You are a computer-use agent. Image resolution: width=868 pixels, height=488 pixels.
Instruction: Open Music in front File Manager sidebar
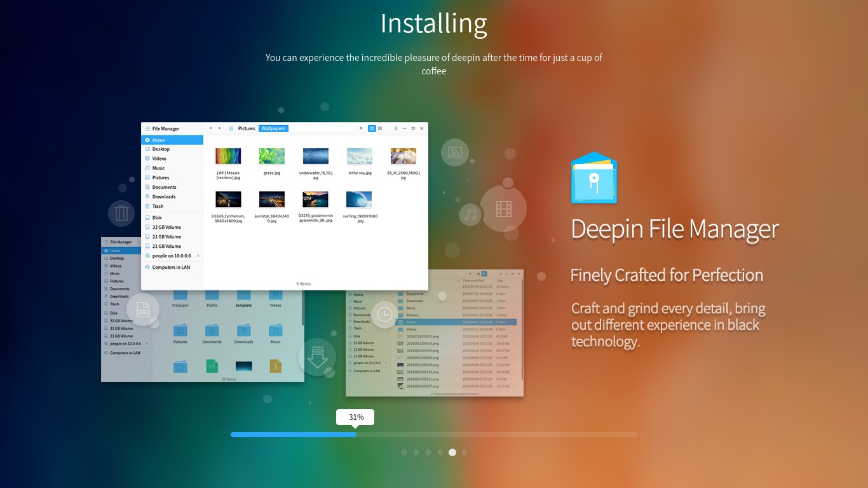172,168
